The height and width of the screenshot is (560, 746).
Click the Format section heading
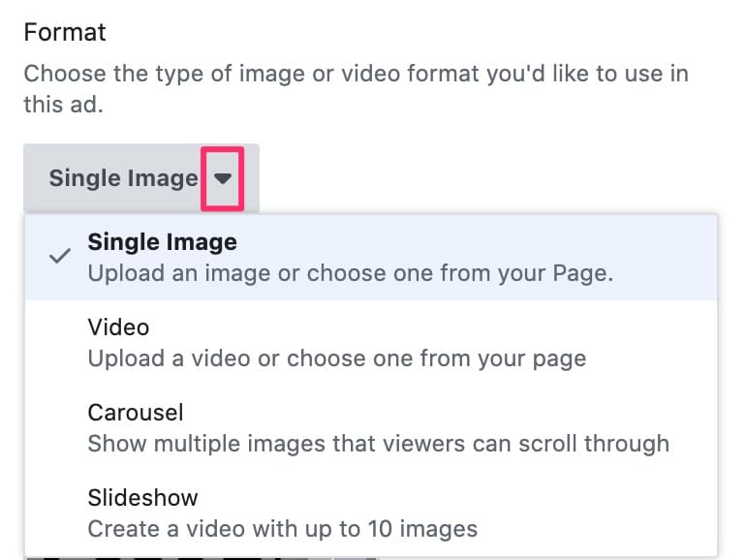(65, 32)
